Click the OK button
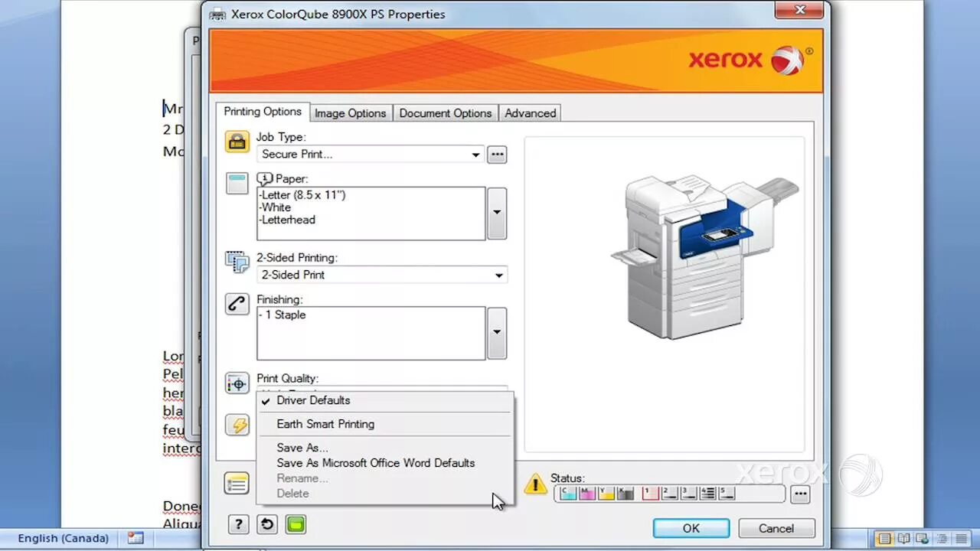Image resolution: width=980 pixels, height=551 pixels. point(691,528)
